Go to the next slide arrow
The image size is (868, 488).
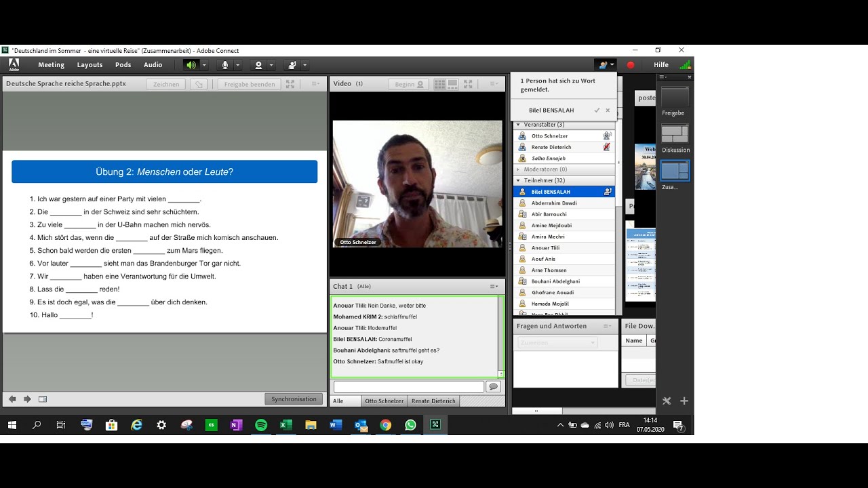(27, 399)
